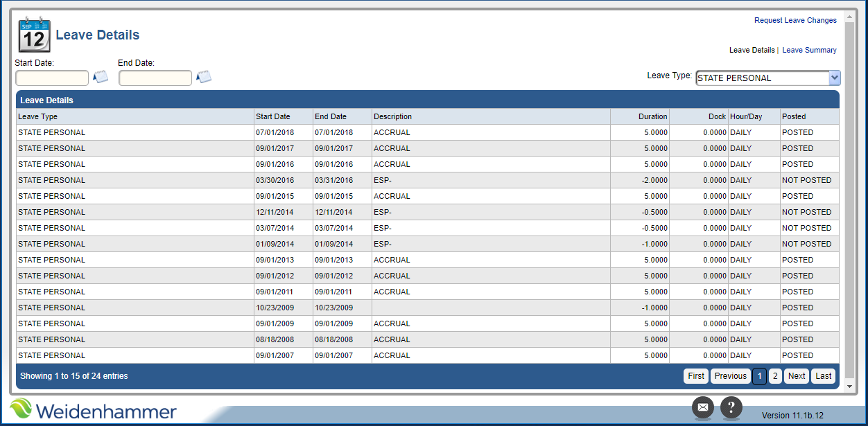
Task: Click the End Date calendar picker icon
Action: (x=204, y=77)
